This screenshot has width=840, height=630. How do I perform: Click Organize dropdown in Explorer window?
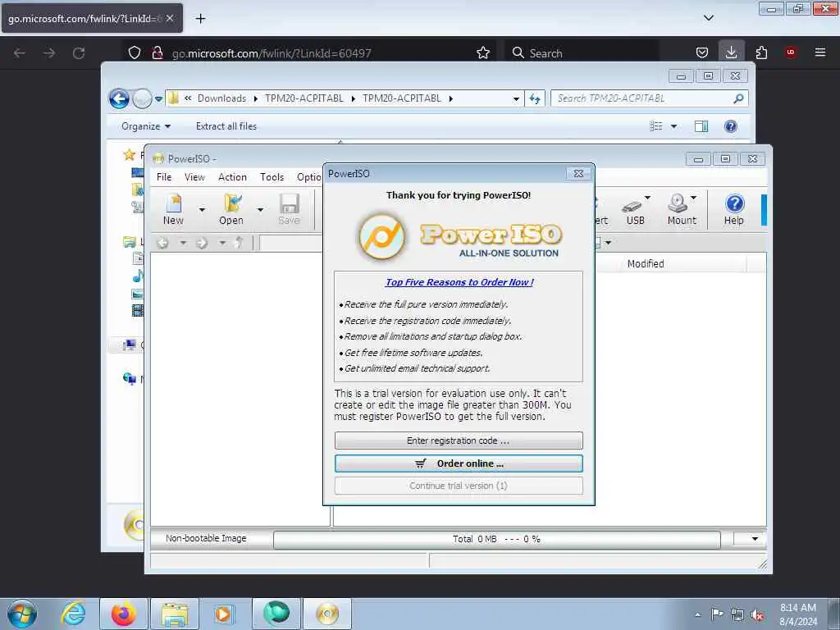point(146,126)
